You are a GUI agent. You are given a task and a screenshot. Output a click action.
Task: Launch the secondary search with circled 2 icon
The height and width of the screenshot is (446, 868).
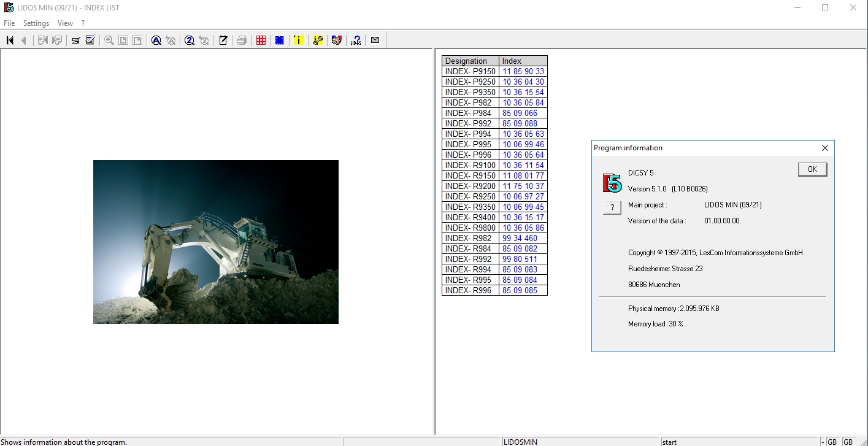tap(190, 40)
